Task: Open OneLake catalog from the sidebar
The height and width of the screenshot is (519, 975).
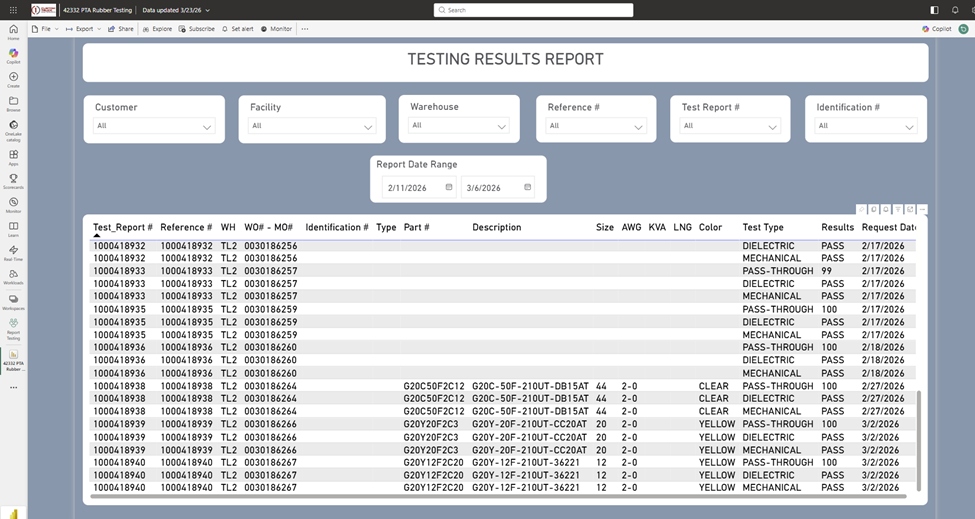Action: pos(13,127)
